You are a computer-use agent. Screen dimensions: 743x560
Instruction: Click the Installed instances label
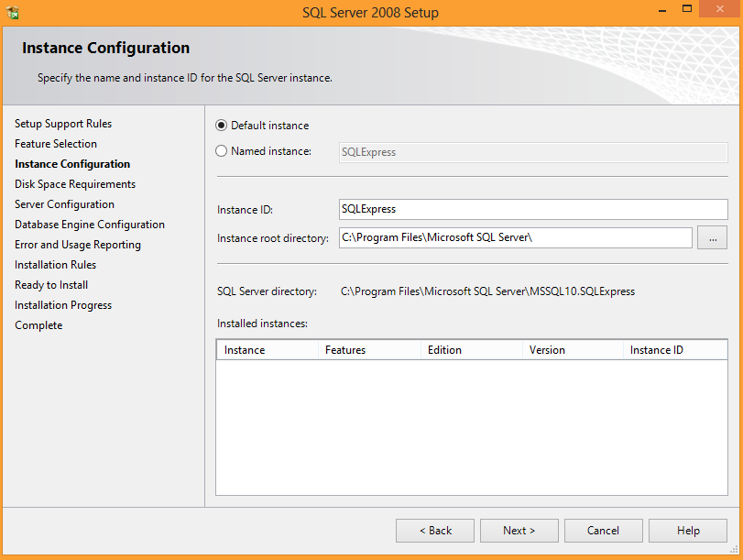point(262,324)
